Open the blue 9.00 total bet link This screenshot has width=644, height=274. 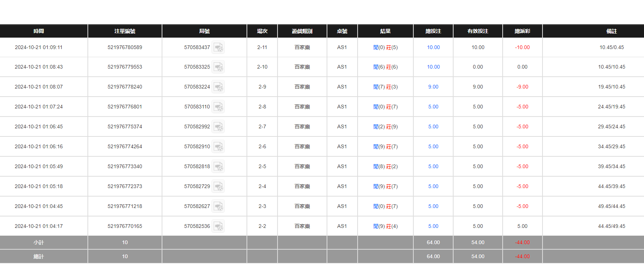[433, 87]
